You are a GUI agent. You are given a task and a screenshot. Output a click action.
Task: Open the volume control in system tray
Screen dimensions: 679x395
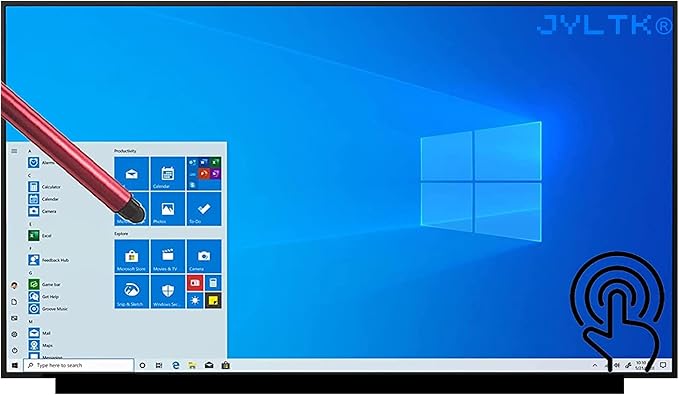(617, 366)
